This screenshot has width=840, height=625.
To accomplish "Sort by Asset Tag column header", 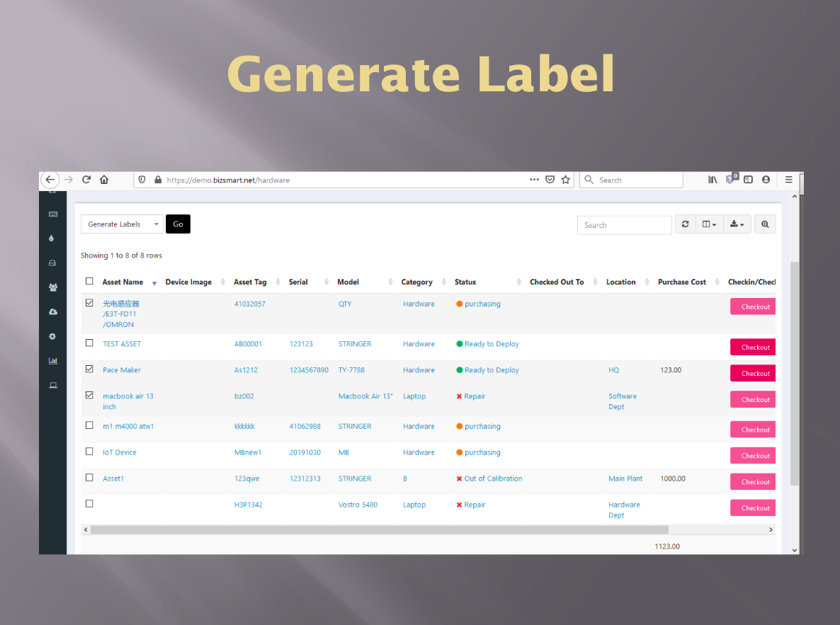I will tap(250, 282).
